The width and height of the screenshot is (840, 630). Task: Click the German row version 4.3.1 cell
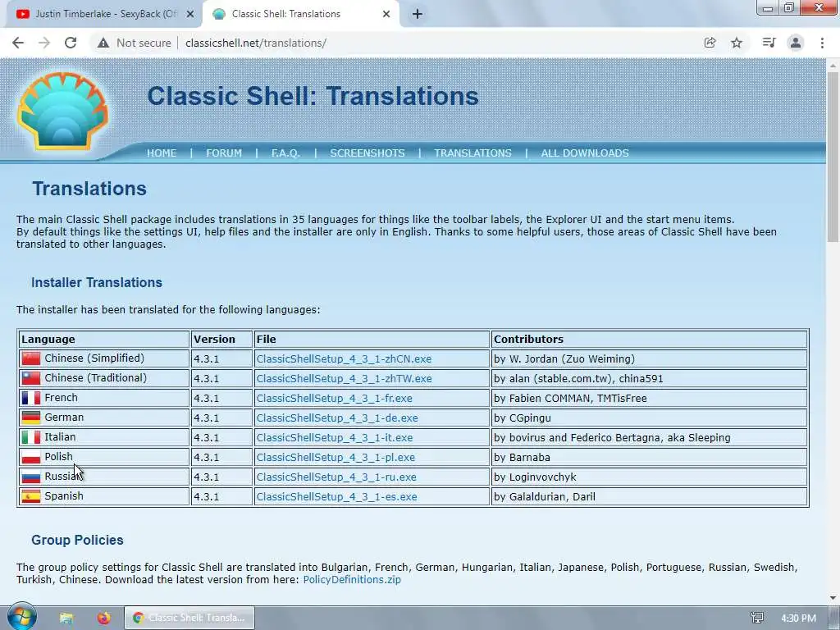point(221,418)
